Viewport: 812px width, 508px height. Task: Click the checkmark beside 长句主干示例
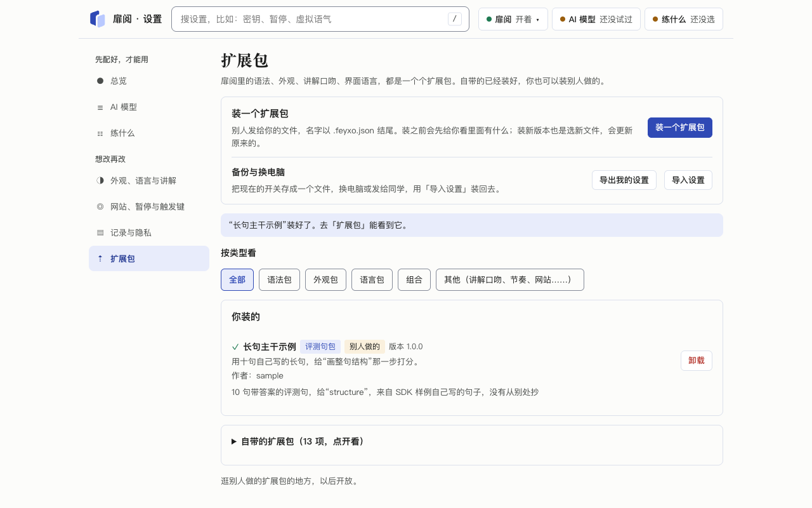(235, 347)
